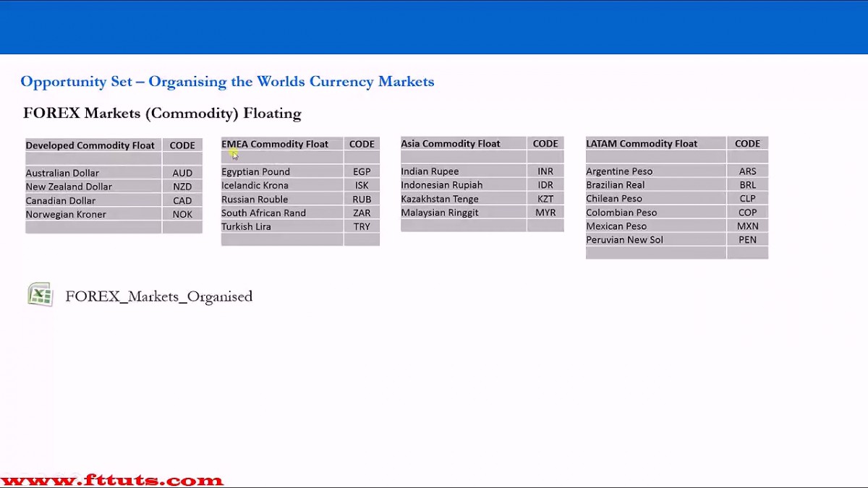Select the Icelandic Krona cell
The image size is (868, 488).
click(x=282, y=185)
